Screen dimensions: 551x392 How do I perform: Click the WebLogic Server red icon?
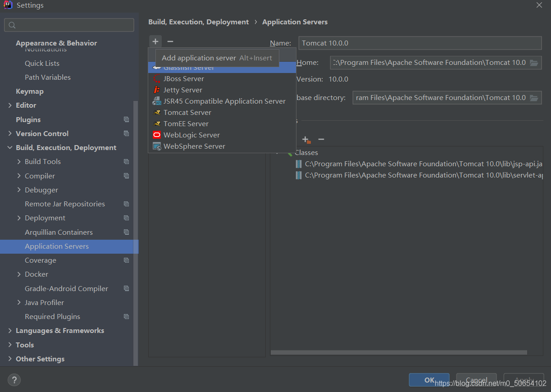[x=157, y=135]
